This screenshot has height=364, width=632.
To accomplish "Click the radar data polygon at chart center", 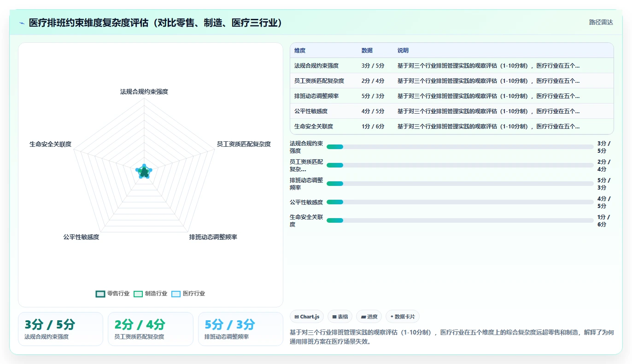I will 144,172.
